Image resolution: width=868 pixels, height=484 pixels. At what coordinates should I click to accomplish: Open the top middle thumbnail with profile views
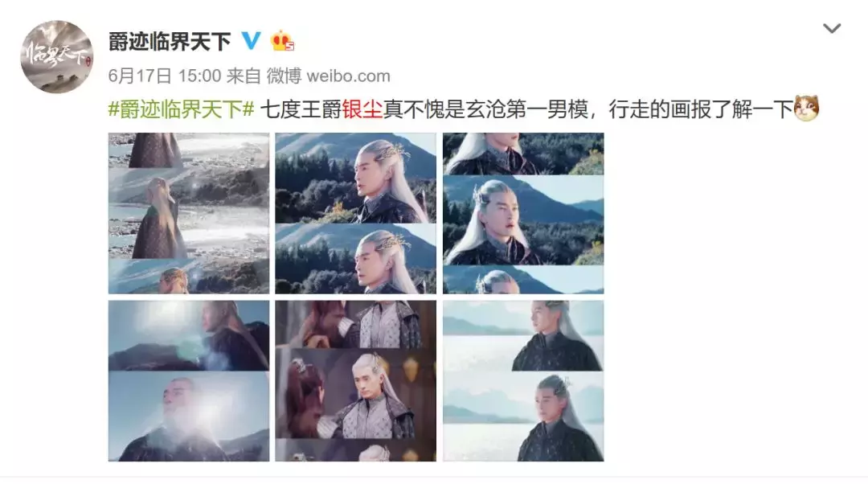pyautogui.click(x=356, y=213)
